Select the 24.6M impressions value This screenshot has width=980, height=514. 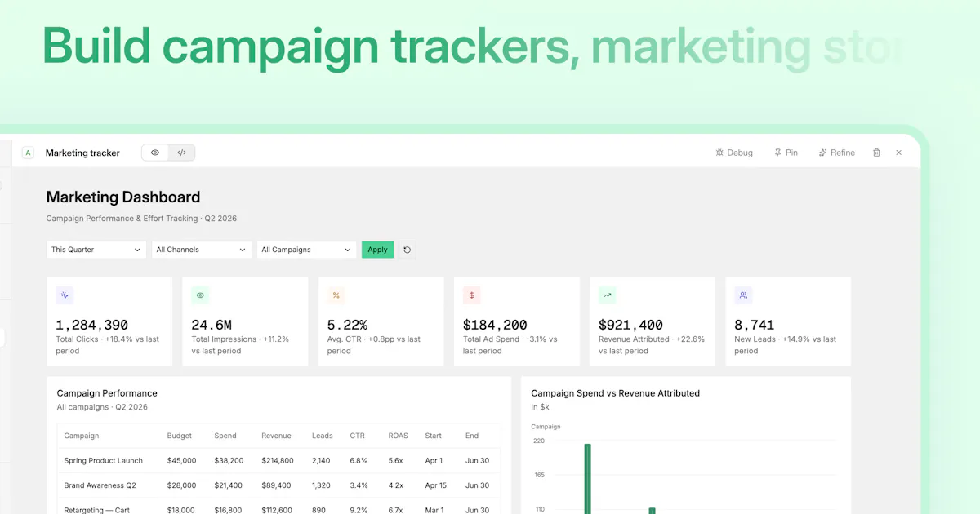pyautogui.click(x=212, y=325)
